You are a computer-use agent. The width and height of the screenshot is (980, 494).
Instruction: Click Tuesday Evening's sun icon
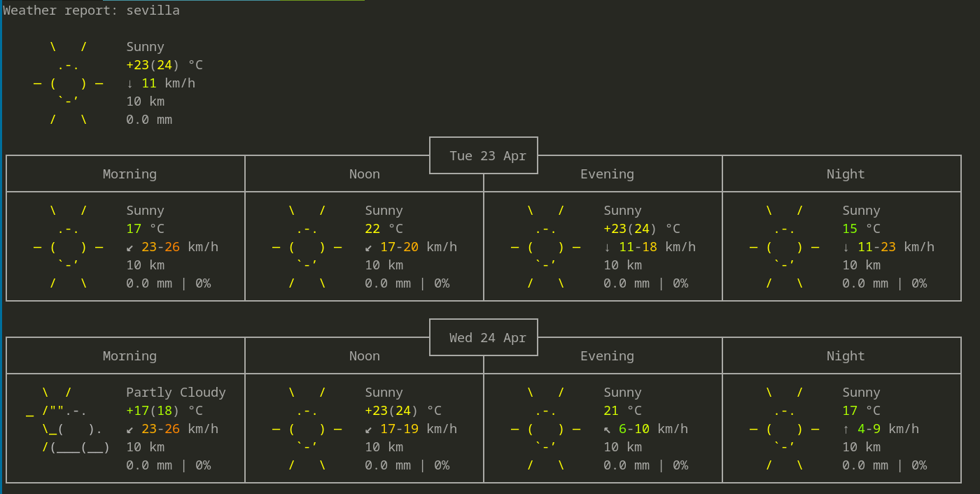coord(546,247)
